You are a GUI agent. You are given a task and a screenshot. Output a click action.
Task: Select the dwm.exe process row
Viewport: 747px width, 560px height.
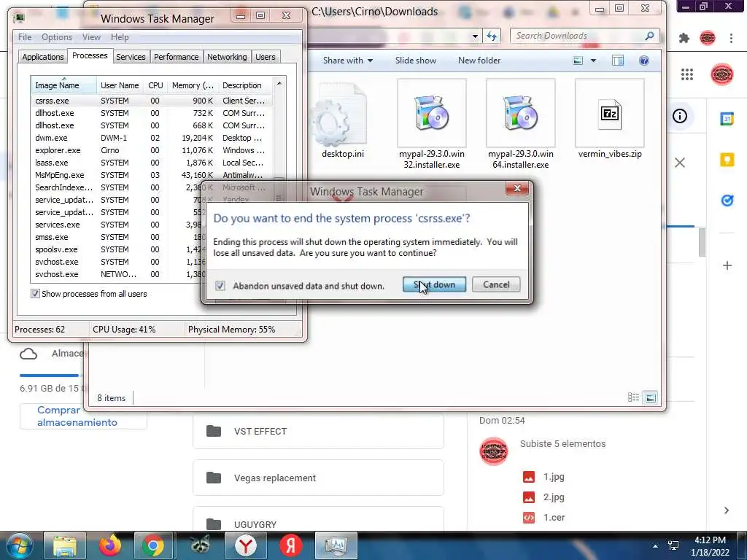151,138
